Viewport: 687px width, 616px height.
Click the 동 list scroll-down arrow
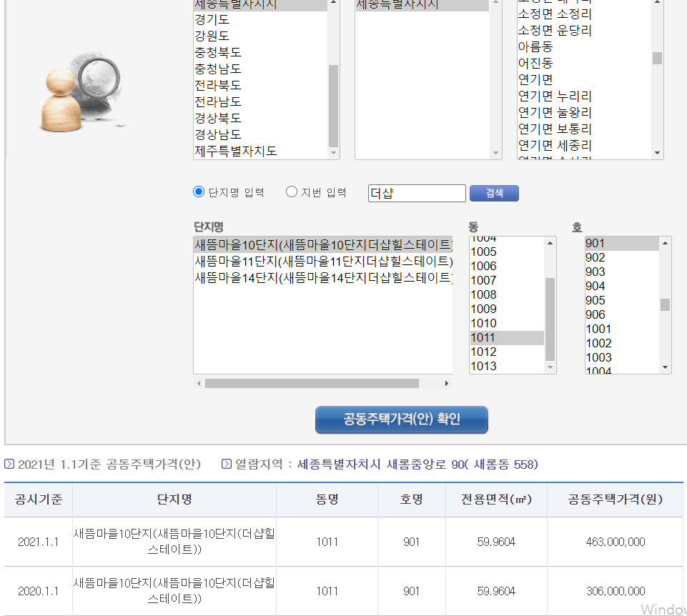tap(550, 367)
